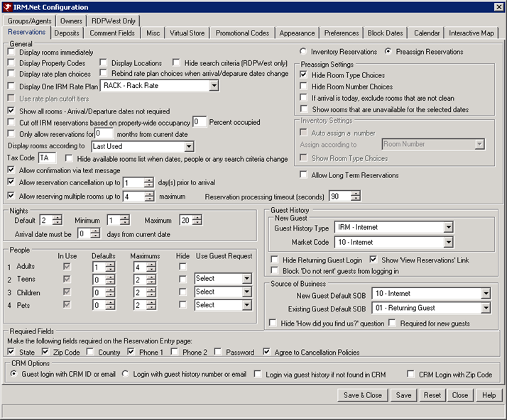Open the Comment Fields tab
507x420 pixels.
click(x=112, y=33)
